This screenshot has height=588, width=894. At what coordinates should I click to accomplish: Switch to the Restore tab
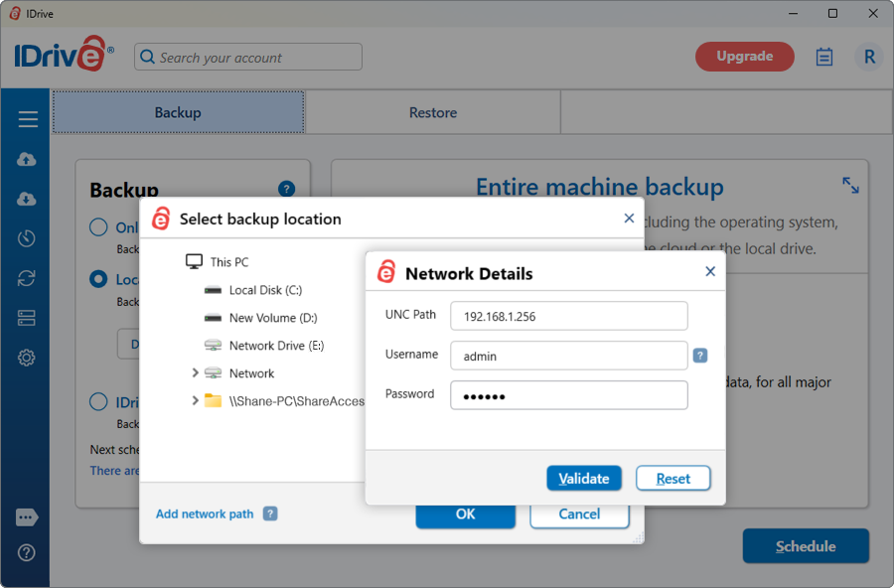(x=433, y=112)
